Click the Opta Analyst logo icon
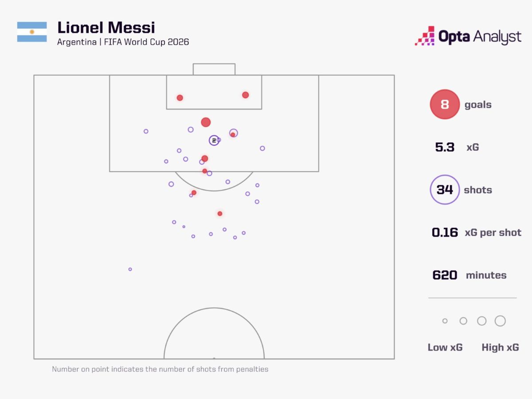 pos(425,36)
